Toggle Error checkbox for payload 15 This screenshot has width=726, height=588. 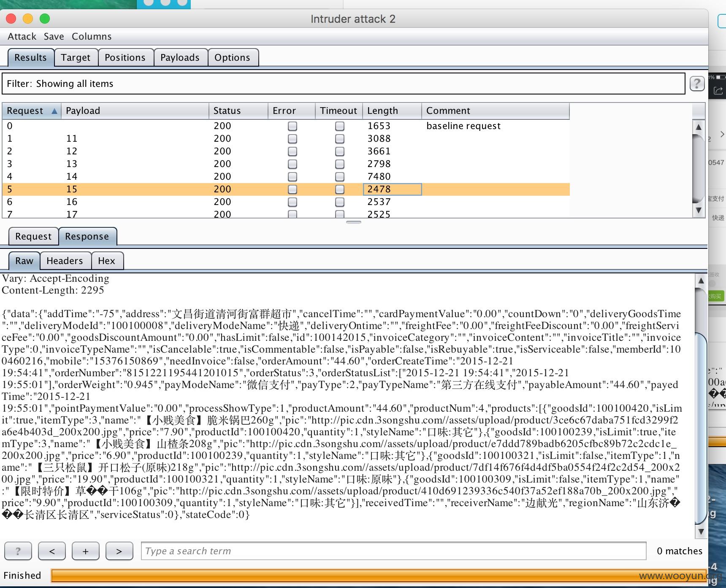(292, 189)
